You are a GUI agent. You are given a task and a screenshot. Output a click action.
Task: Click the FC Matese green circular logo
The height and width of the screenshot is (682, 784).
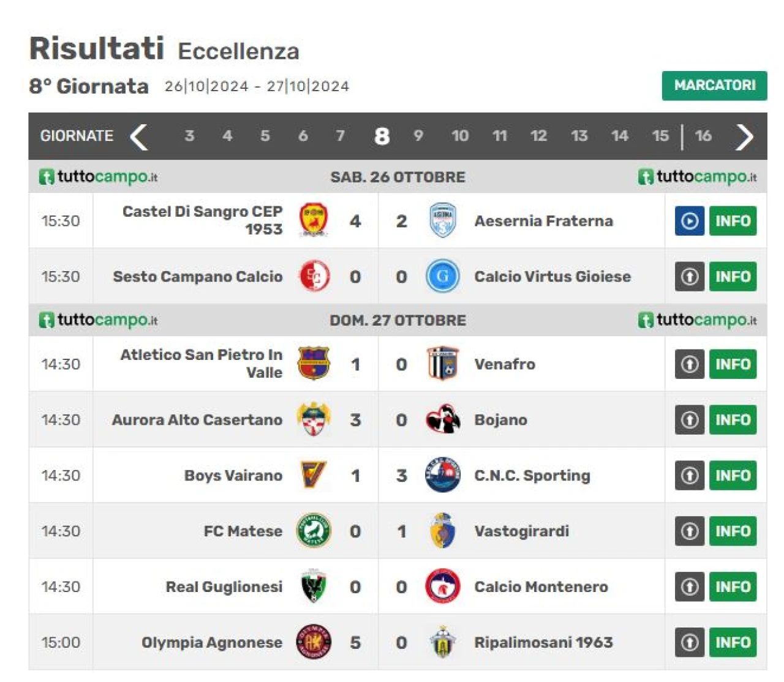tap(314, 531)
